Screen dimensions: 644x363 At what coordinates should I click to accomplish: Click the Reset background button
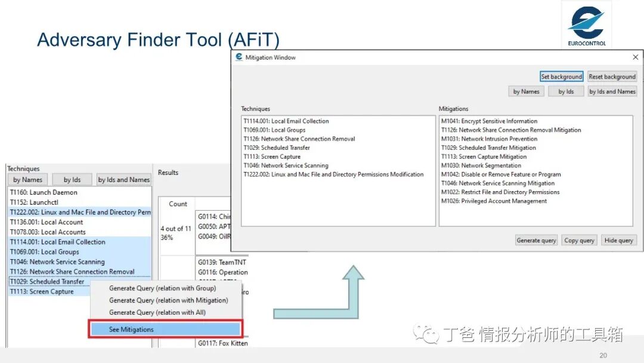(x=612, y=76)
